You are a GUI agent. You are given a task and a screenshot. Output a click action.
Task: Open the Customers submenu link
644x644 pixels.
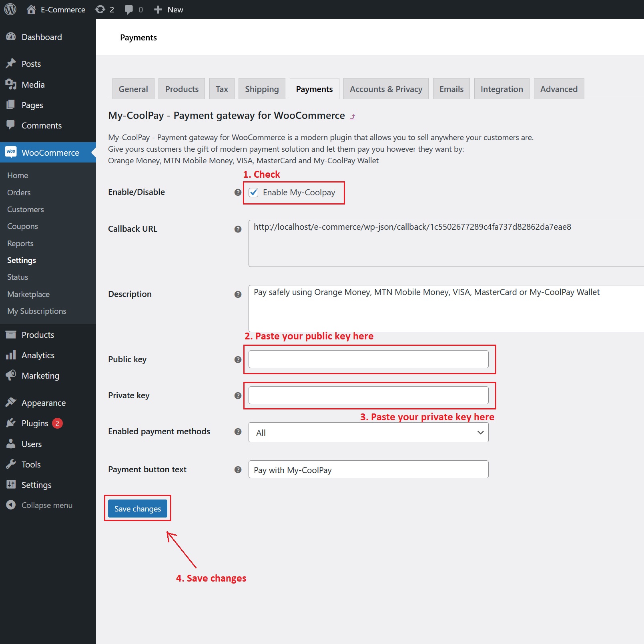tap(26, 209)
